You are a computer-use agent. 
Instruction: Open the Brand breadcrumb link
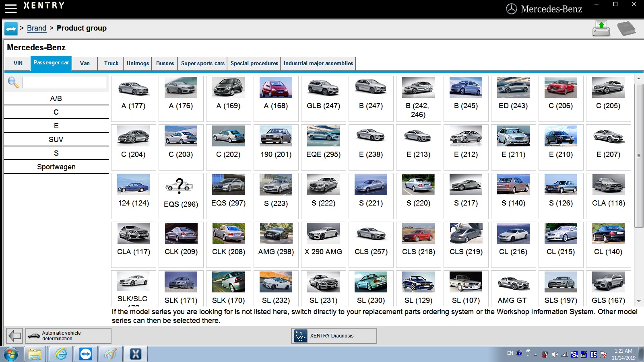point(37,28)
